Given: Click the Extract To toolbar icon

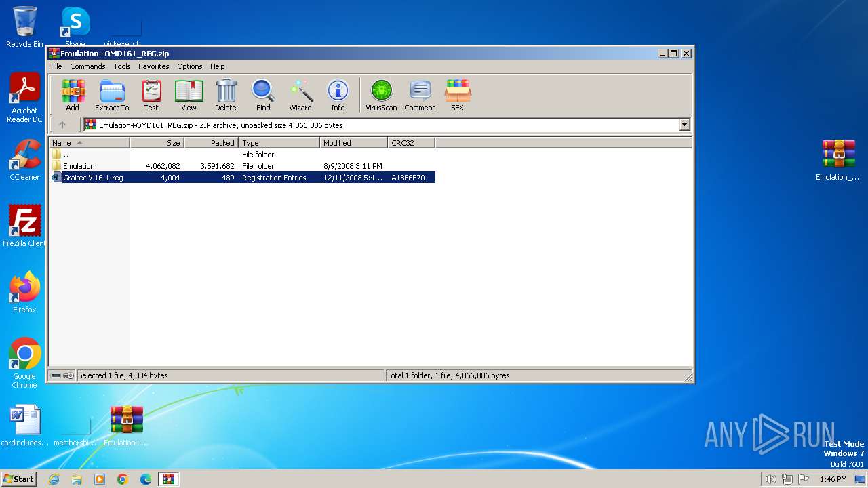Looking at the screenshot, I should point(112,95).
